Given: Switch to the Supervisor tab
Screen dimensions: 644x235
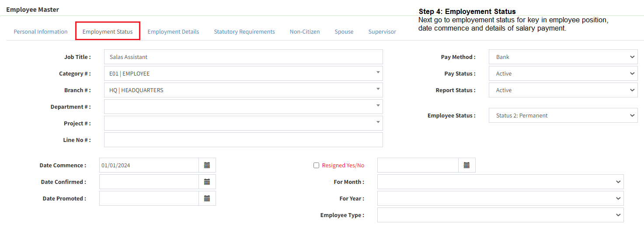Looking at the screenshot, I should 382,31.
